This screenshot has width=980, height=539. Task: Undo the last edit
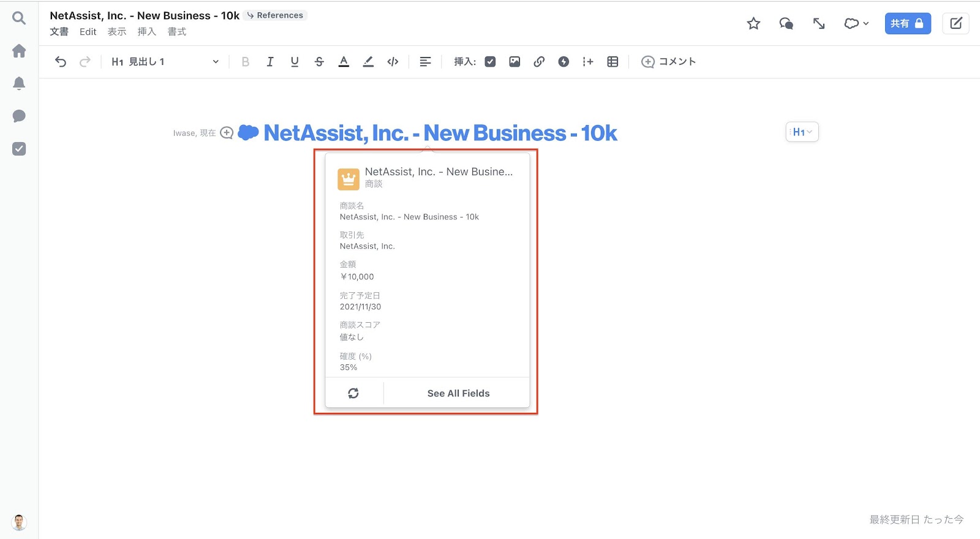(61, 61)
